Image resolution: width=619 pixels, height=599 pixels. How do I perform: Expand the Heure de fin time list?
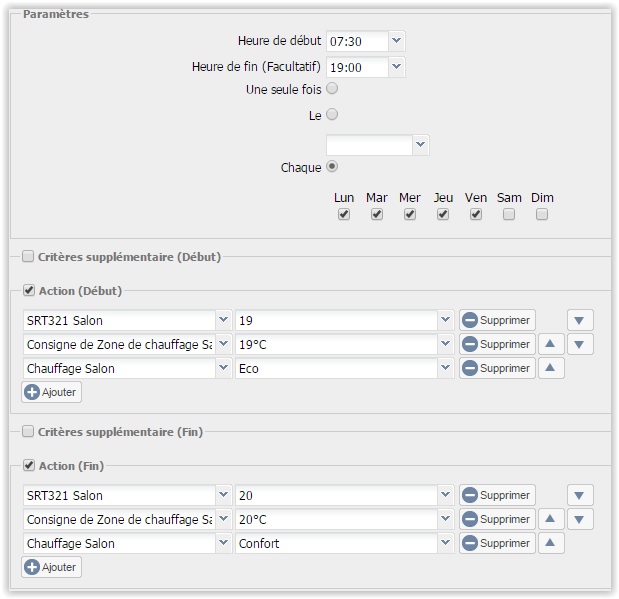[x=396, y=67]
